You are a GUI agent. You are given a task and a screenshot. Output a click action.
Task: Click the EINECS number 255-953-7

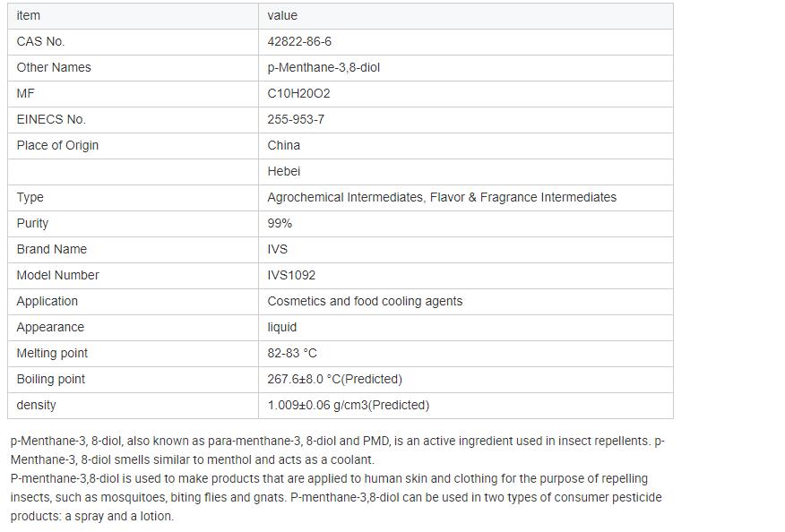pyautogui.click(x=296, y=119)
